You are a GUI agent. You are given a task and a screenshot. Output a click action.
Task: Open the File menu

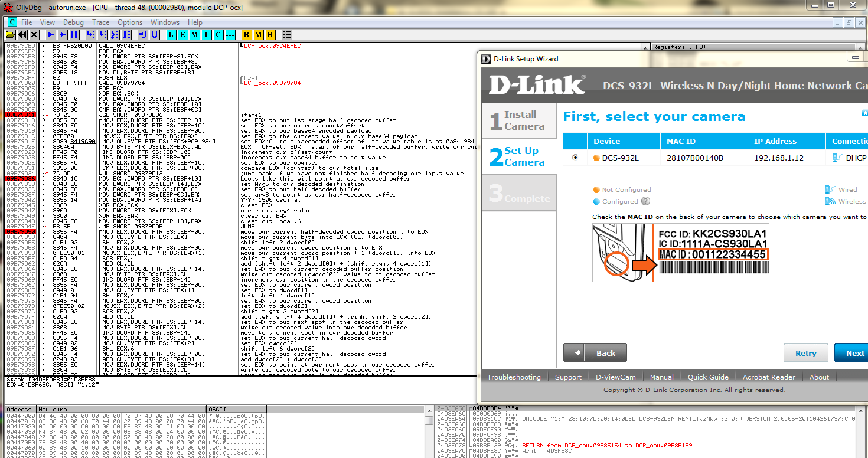[27, 22]
